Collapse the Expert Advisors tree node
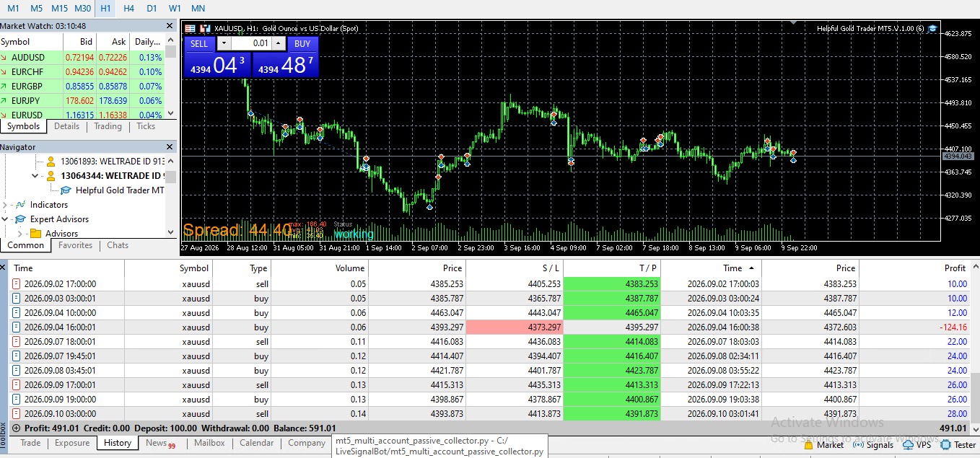 [x=6, y=219]
